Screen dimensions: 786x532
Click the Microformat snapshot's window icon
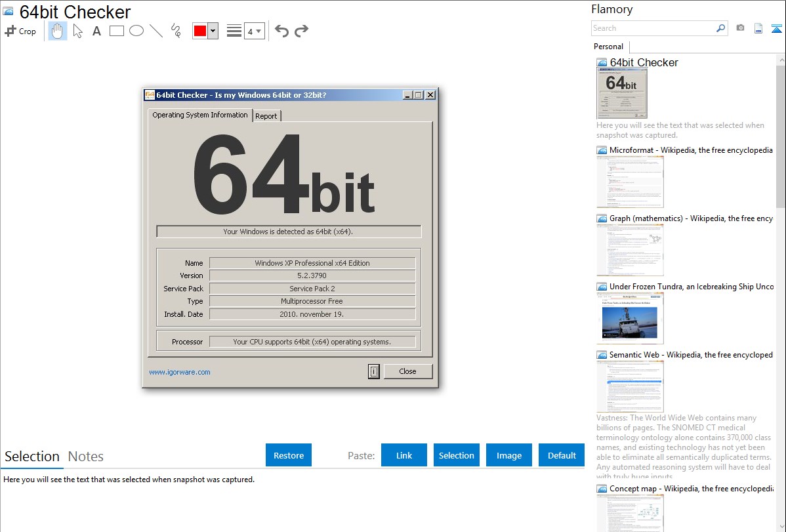(602, 150)
